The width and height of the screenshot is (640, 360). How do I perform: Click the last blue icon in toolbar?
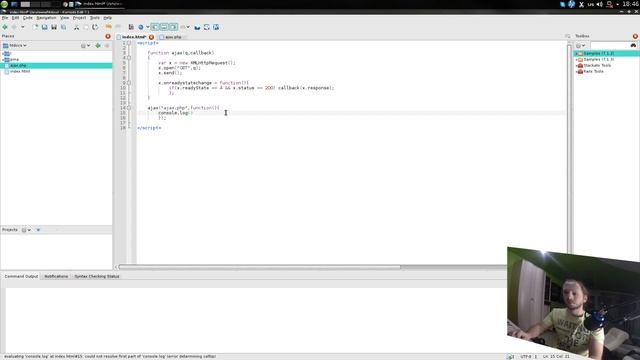click(x=216, y=27)
